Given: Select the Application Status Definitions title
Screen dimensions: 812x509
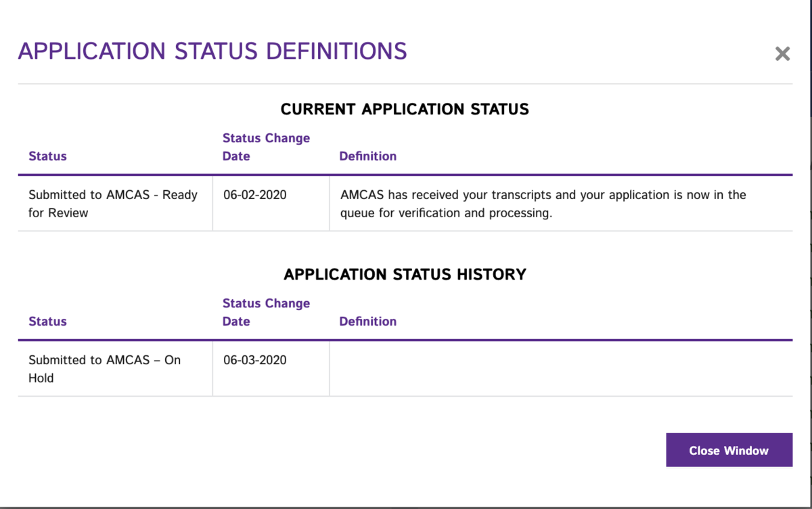Looking at the screenshot, I should [x=212, y=51].
